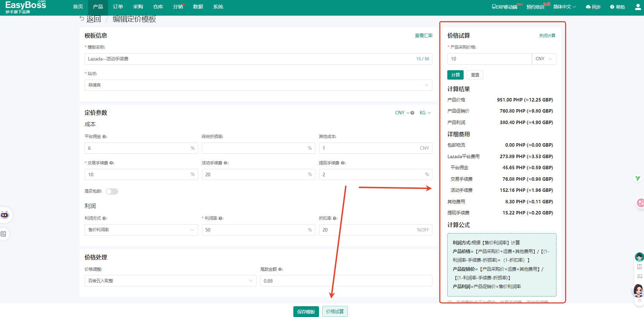Open the robot assistant icon on left edge

coord(5,215)
